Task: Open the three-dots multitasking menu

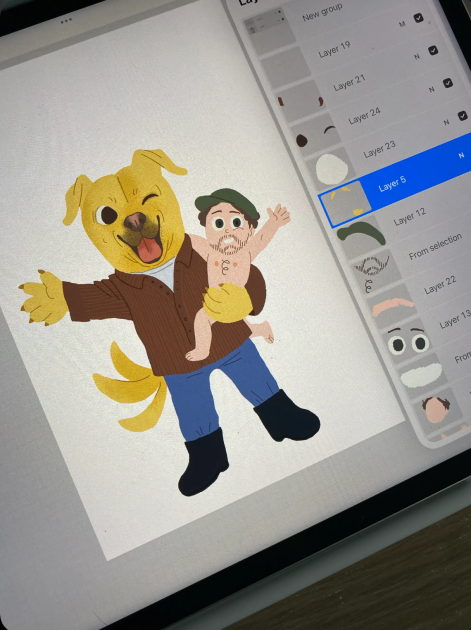Action: [x=66, y=21]
